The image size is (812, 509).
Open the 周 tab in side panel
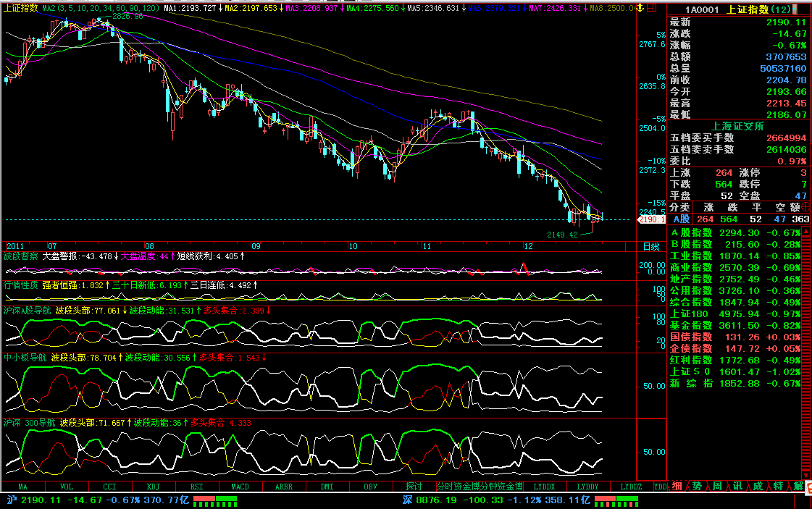pos(717,487)
